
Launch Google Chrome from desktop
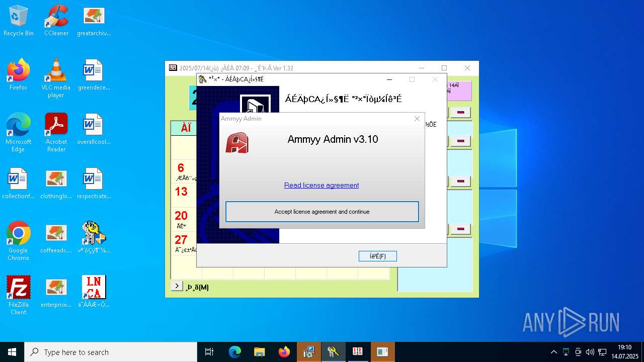coord(18,241)
